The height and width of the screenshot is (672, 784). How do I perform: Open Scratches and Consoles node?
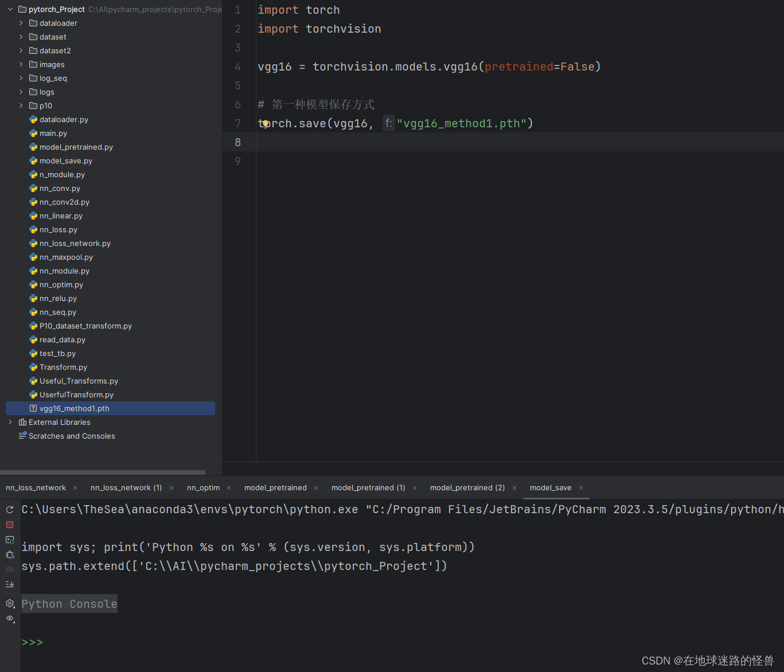(x=72, y=436)
